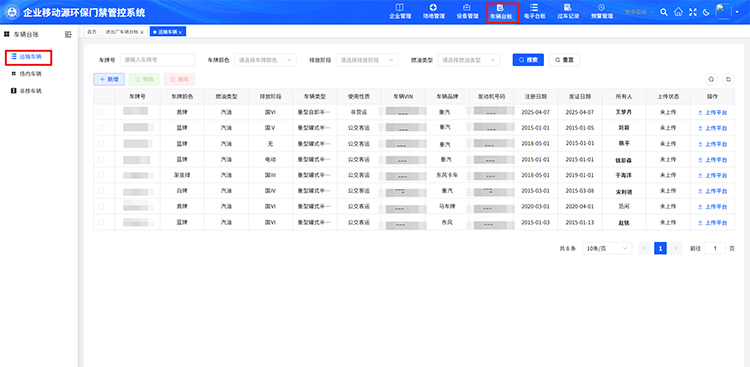Click the 非营运 usage cell
Image resolution: width=750 pixels, height=367 pixels.
pos(359,112)
